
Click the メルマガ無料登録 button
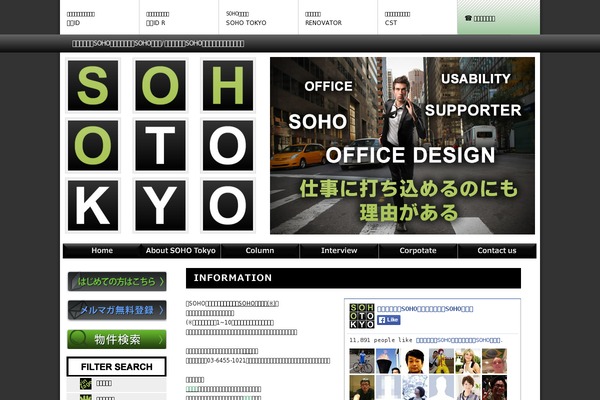click(x=117, y=310)
